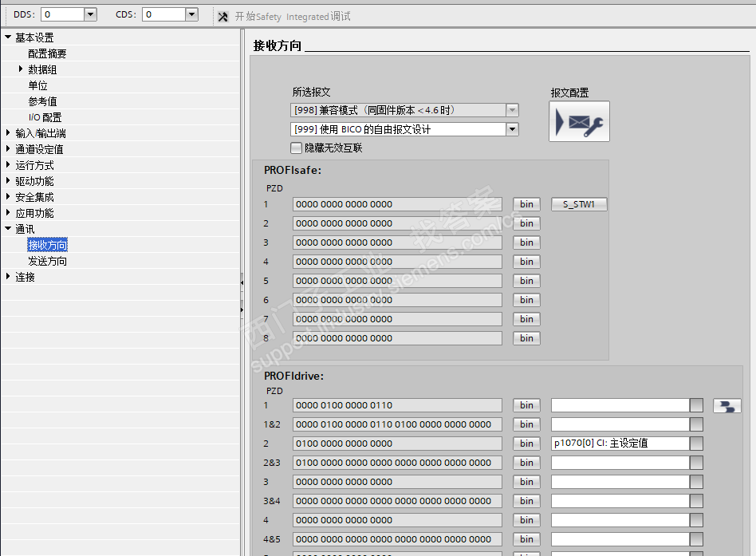
Task: Open the [999] BICO free telegram dropdown
Action: pos(512,129)
